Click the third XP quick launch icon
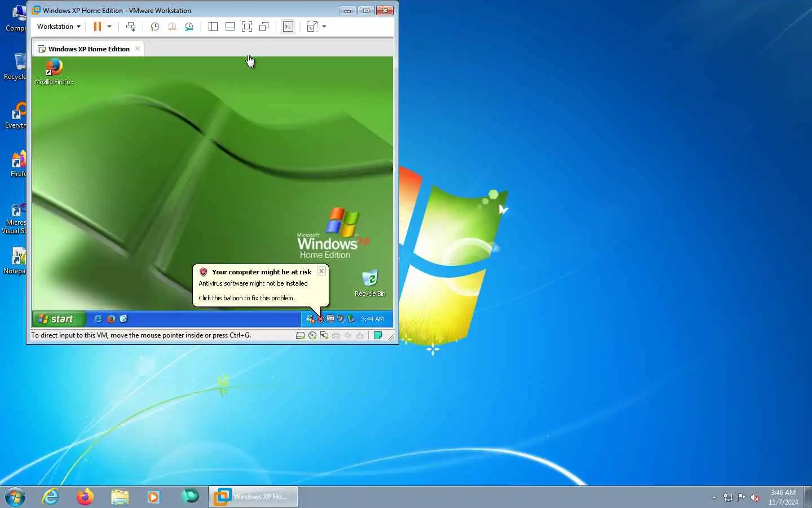 click(x=124, y=319)
